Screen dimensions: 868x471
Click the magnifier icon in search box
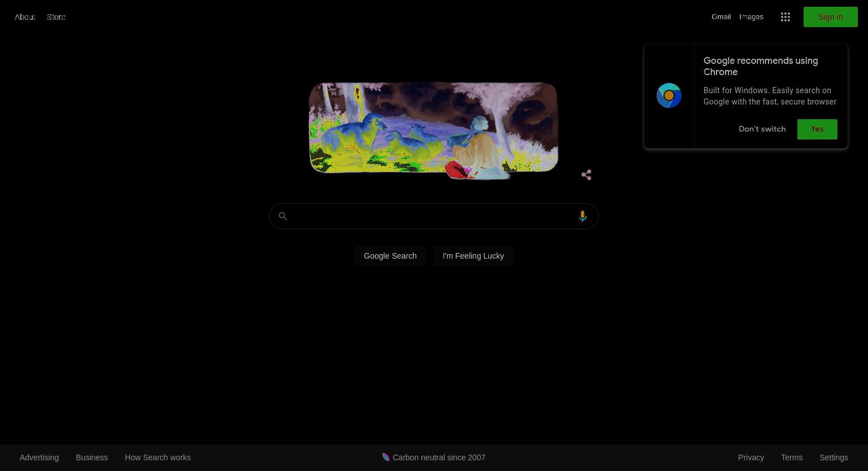point(283,216)
